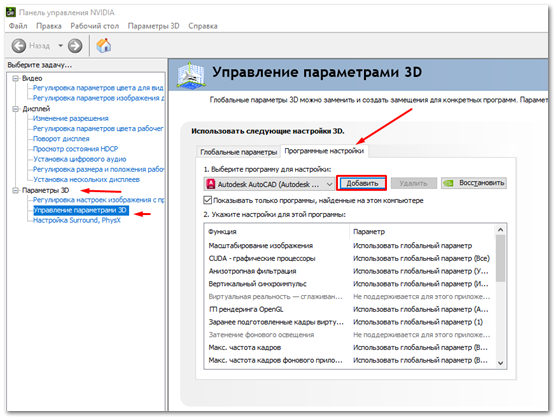Open the Back history dropdown arrow
This screenshot has width=557, height=420.
(x=60, y=46)
